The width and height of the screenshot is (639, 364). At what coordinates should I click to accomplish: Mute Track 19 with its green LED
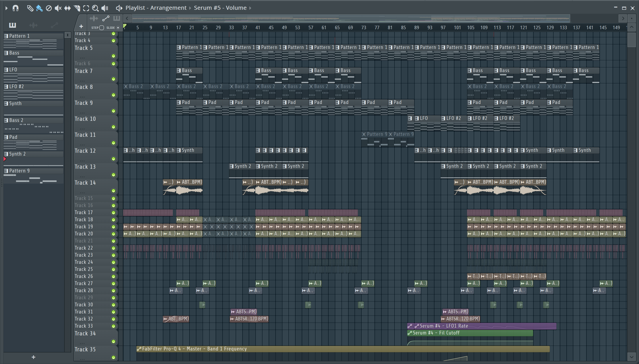click(113, 227)
